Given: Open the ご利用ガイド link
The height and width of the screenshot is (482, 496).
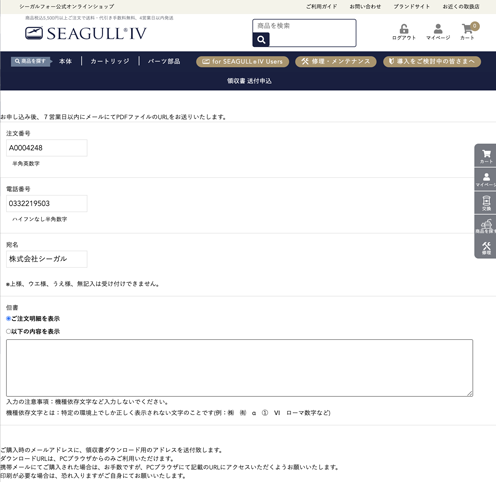Looking at the screenshot, I should point(322,7).
